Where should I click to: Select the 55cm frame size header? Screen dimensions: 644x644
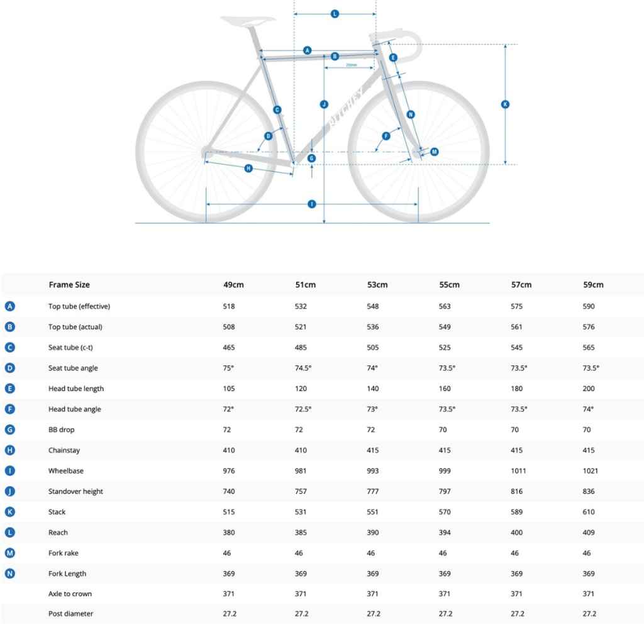pyautogui.click(x=449, y=285)
